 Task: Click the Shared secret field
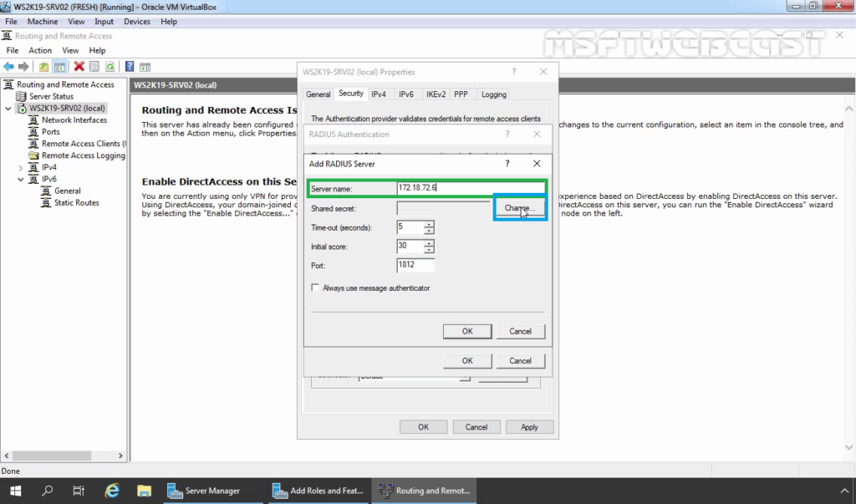tap(443, 208)
